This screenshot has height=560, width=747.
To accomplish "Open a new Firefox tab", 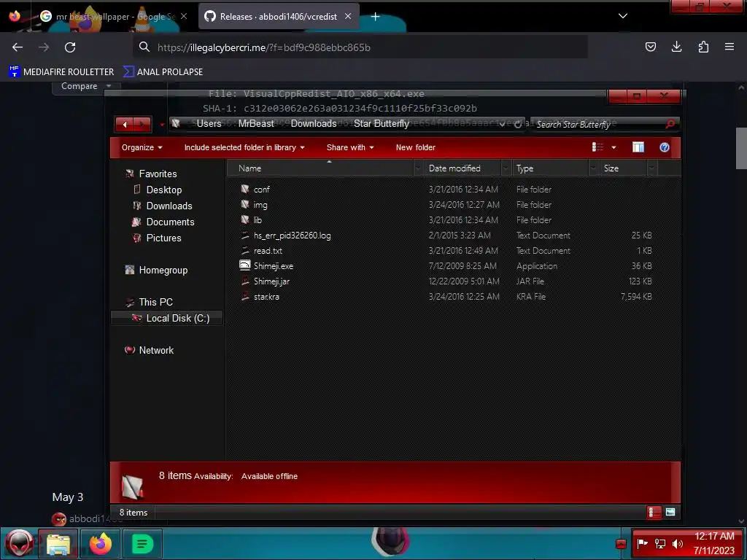I will click(376, 17).
